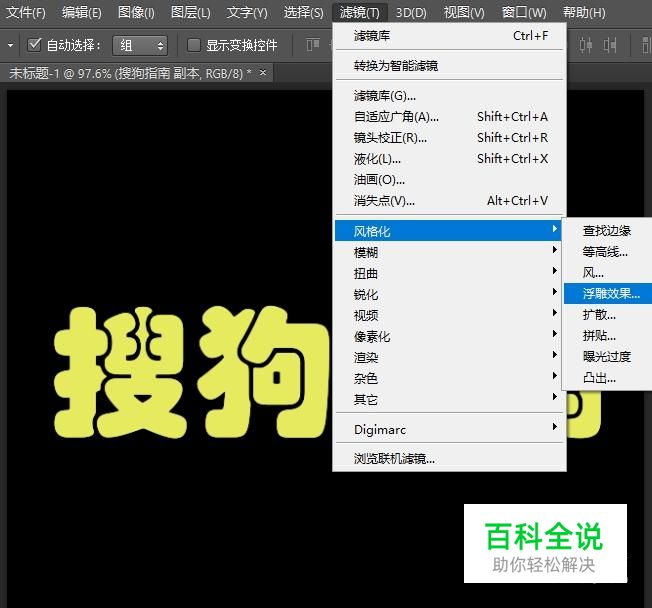Select 拼贴... filter
Screen dimensions: 652x608
click(608, 336)
